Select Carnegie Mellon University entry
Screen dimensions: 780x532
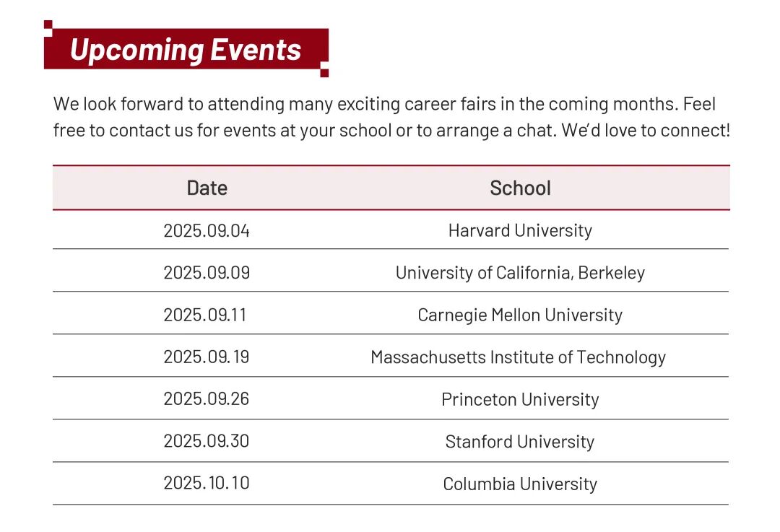pos(520,315)
